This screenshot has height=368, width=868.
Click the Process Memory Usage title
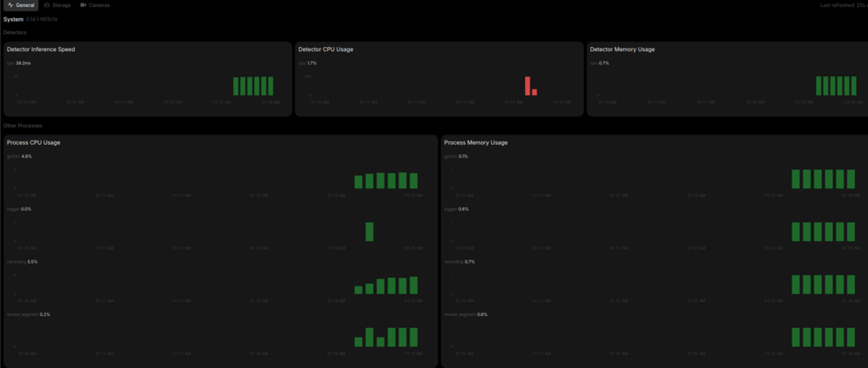click(x=476, y=142)
